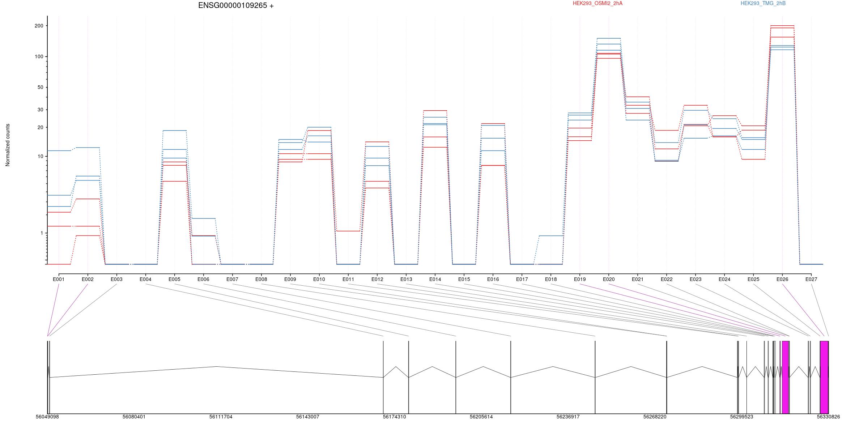This screenshot has width=868, height=434.
Task: Click exon label E012
Action: pyautogui.click(x=377, y=279)
